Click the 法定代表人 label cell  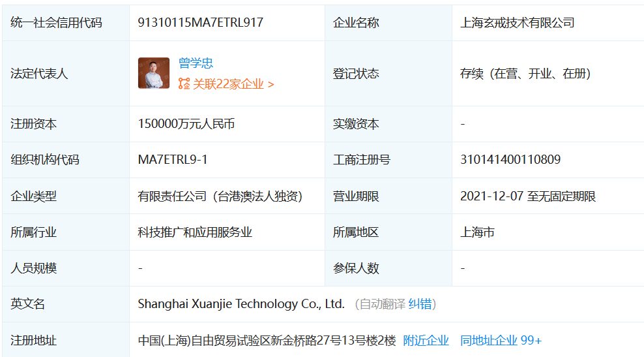66,74
